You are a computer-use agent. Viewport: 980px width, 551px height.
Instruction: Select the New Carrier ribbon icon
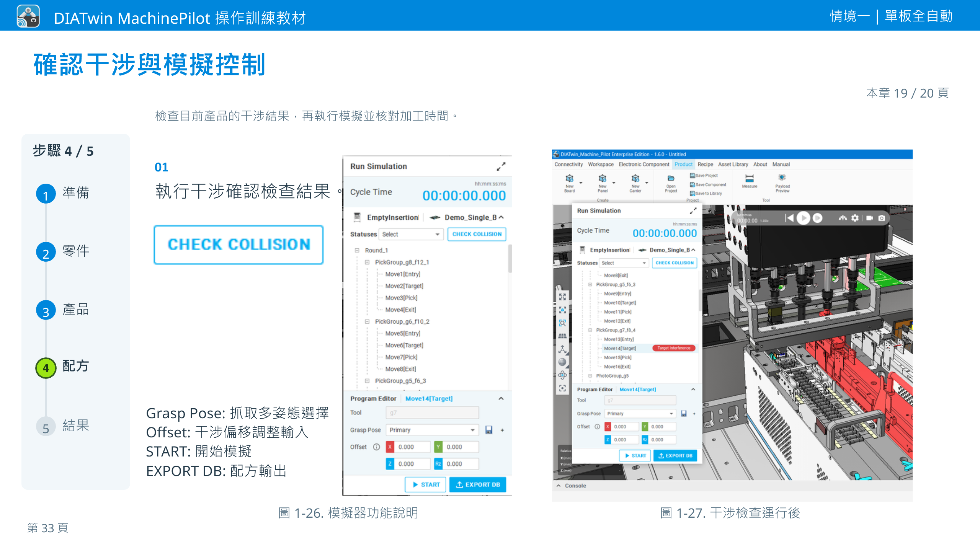635,178
